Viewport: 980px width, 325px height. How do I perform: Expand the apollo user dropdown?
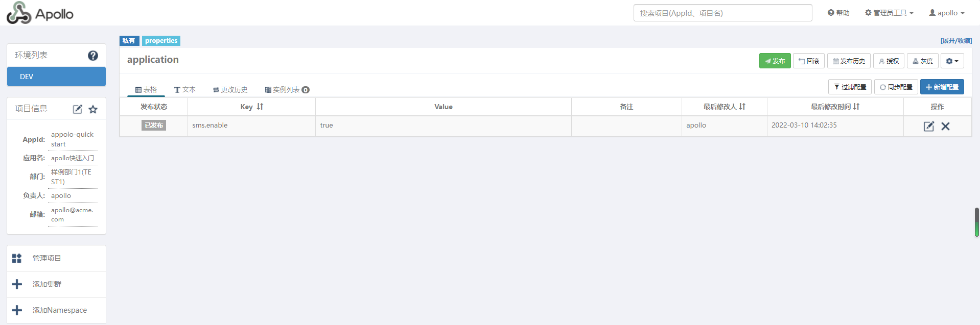point(946,13)
